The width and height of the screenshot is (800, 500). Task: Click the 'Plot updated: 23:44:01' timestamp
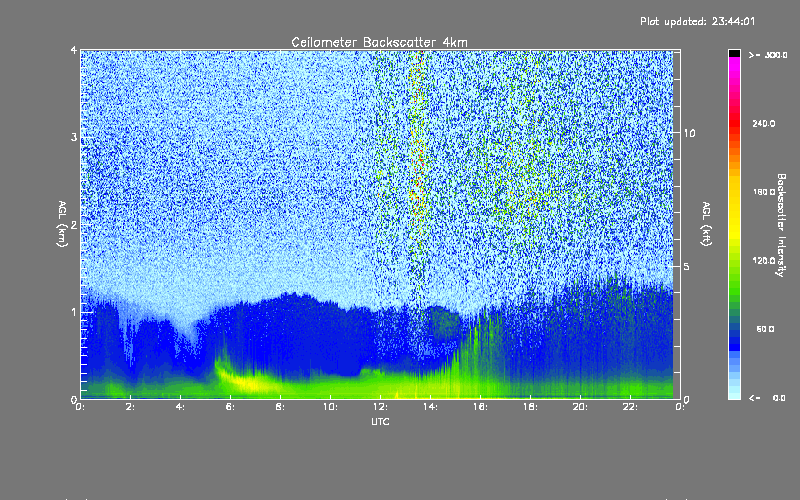pos(697,21)
